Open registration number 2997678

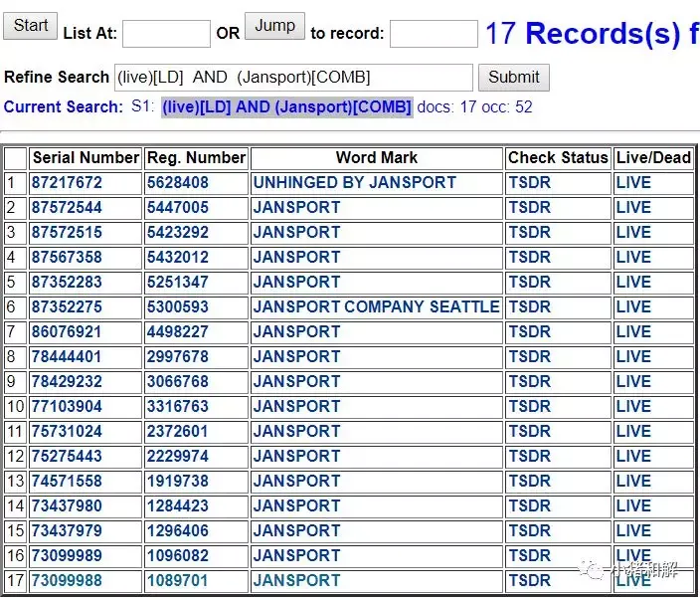point(178,357)
